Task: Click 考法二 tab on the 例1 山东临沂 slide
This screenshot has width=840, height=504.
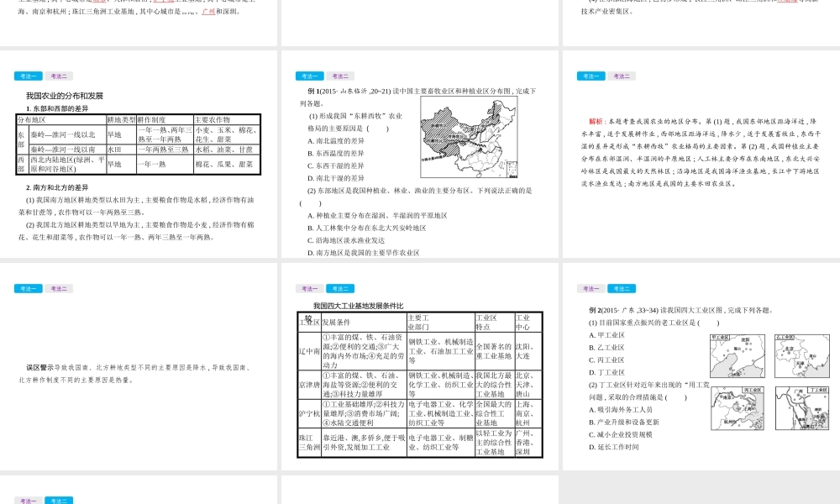Action: pyautogui.click(x=340, y=76)
